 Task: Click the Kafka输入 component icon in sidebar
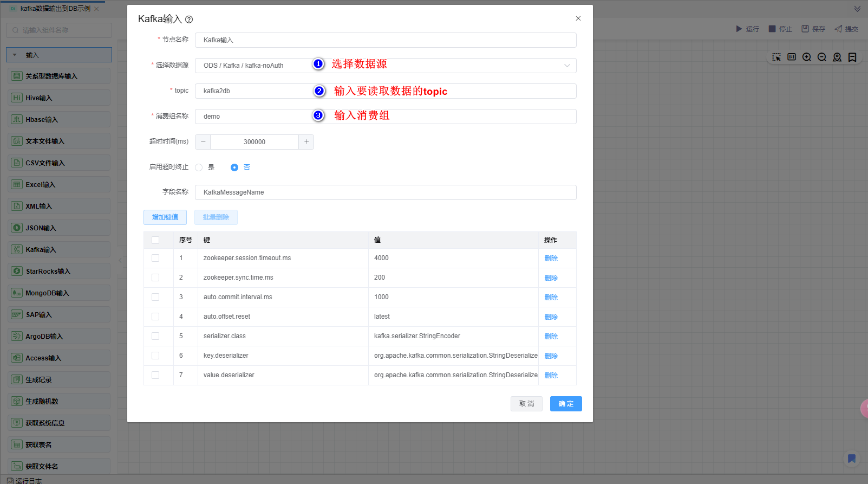point(17,249)
